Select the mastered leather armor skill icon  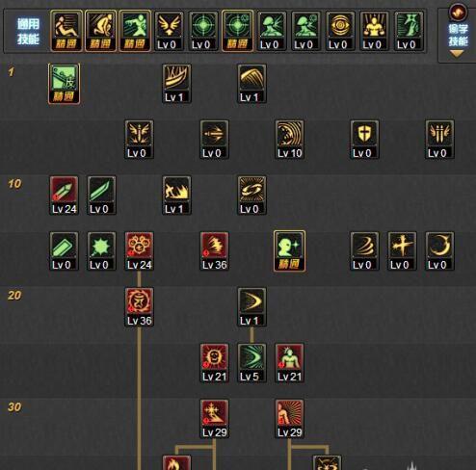pyautogui.click(x=65, y=84)
